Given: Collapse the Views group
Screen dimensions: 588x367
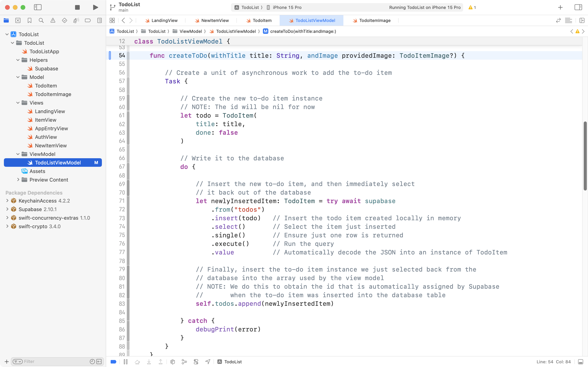Looking at the screenshot, I should (17, 103).
